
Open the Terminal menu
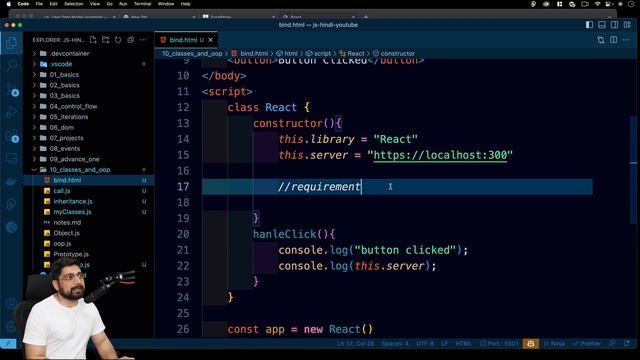tap(142, 4)
